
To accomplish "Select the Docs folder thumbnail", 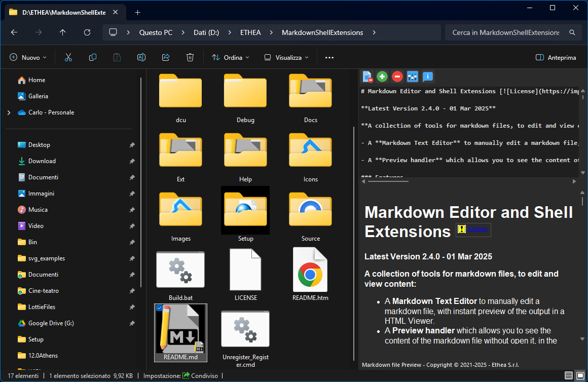I will click(310, 92).
